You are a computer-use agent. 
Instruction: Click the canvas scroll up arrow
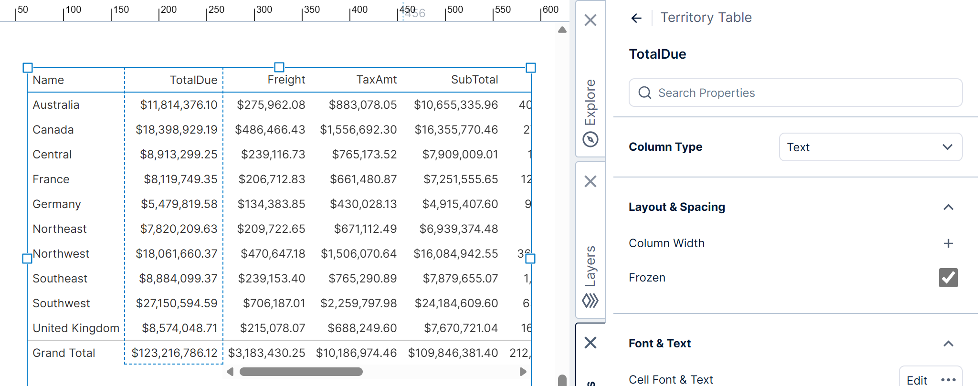pyautogui.click(x=562, y=30)
